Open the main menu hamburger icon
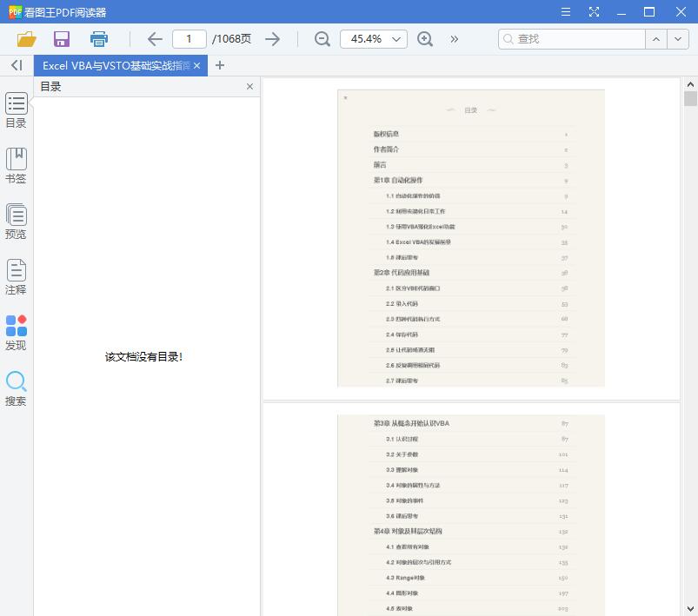The image size is (698, 616). pos(565,12)
